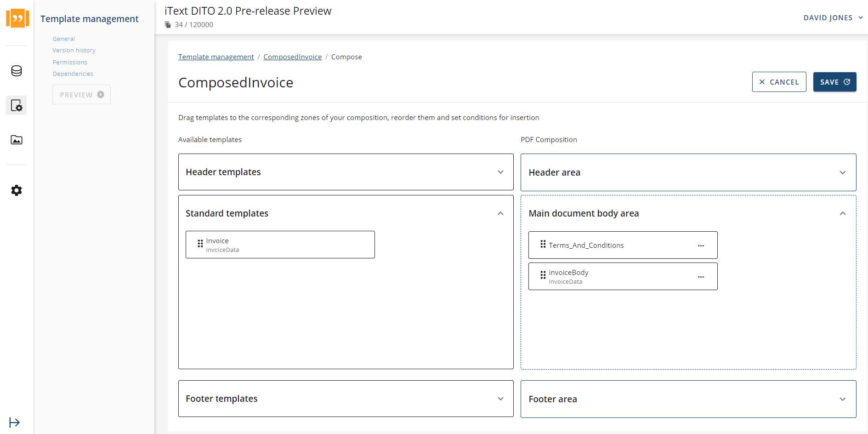Expand the Header templates section

pyautogui.click(x=500, y=172)
